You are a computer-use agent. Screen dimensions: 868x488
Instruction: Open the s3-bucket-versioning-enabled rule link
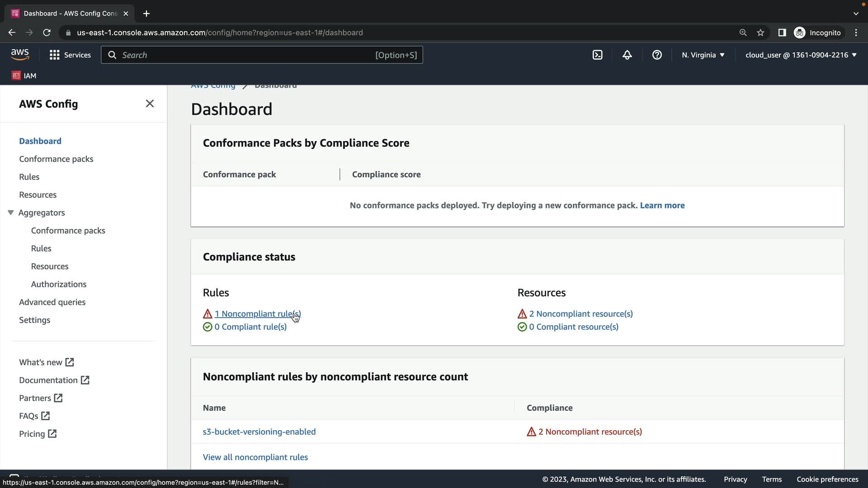pyautogui.click(x=259, y=432)
